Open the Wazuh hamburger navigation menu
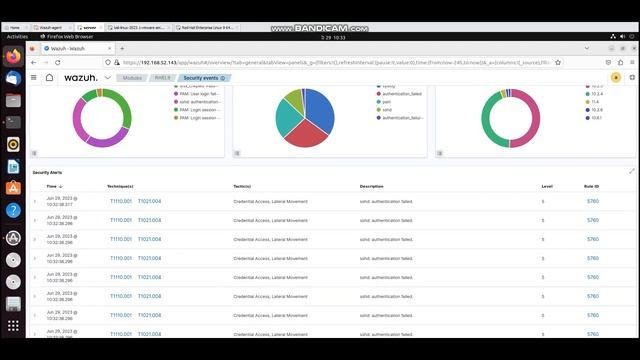 [34, 78]
